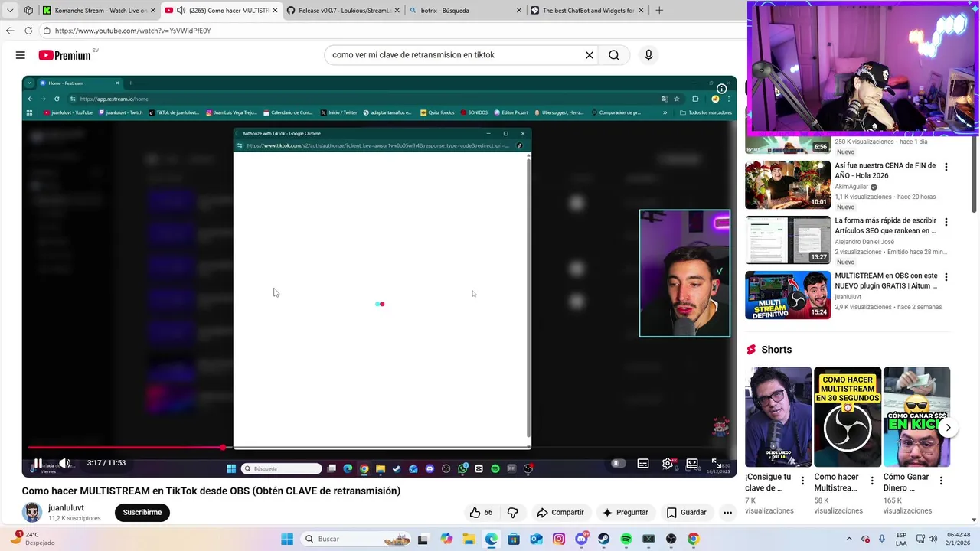Open the player settings gear
Viewport: 980px width, 551px height.
668,463
